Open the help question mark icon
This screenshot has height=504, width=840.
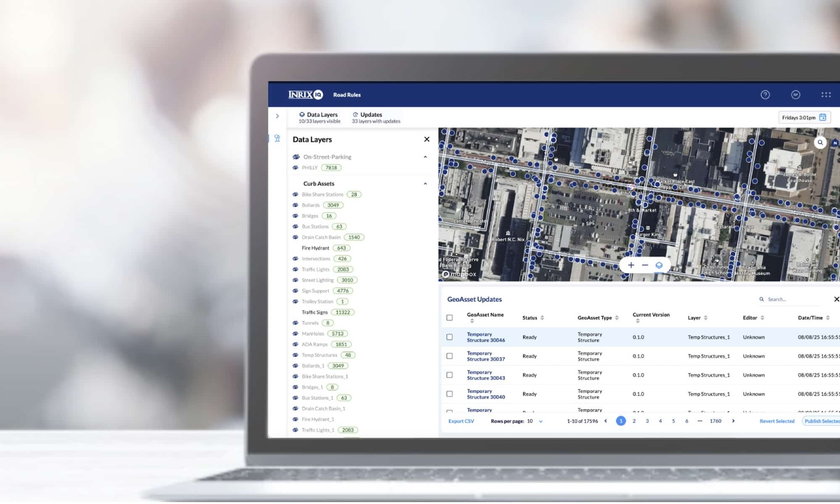pos(765,95)
